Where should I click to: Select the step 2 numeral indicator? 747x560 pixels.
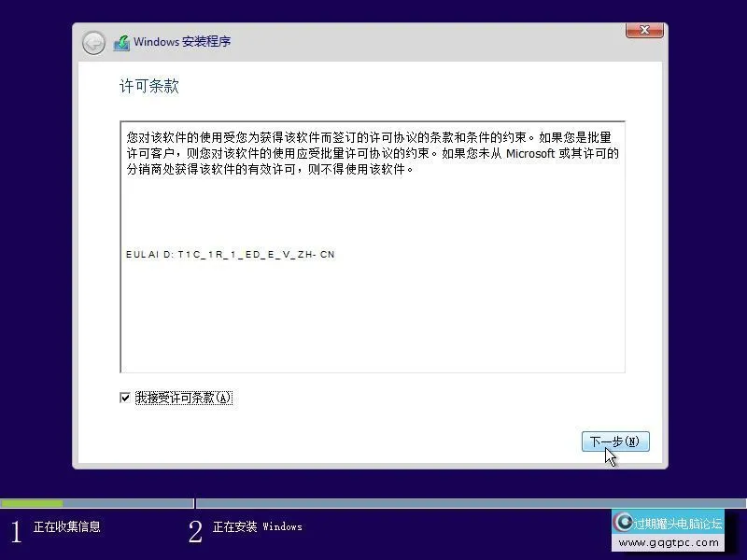(x=194, y=528)
